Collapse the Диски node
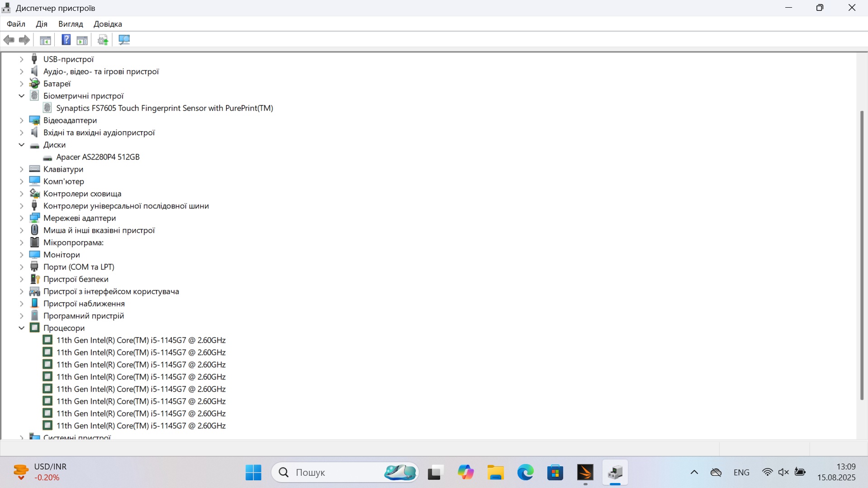The height and width of the screenshot is (488, 868). pyautogui.click(x=21, y=144)
